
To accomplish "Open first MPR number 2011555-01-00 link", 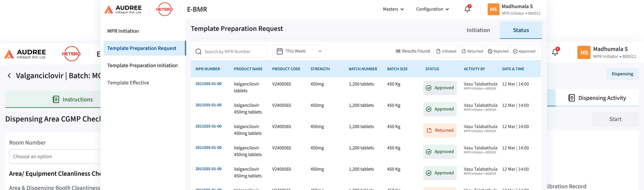I will tap(208, 84).
